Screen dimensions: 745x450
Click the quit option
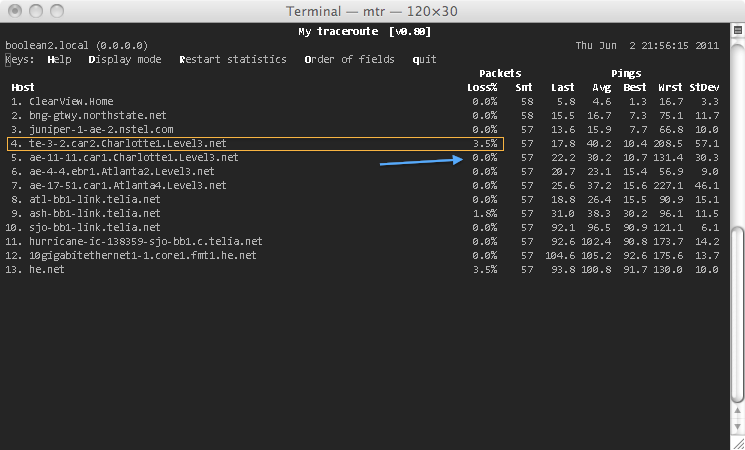pos(424,59)
